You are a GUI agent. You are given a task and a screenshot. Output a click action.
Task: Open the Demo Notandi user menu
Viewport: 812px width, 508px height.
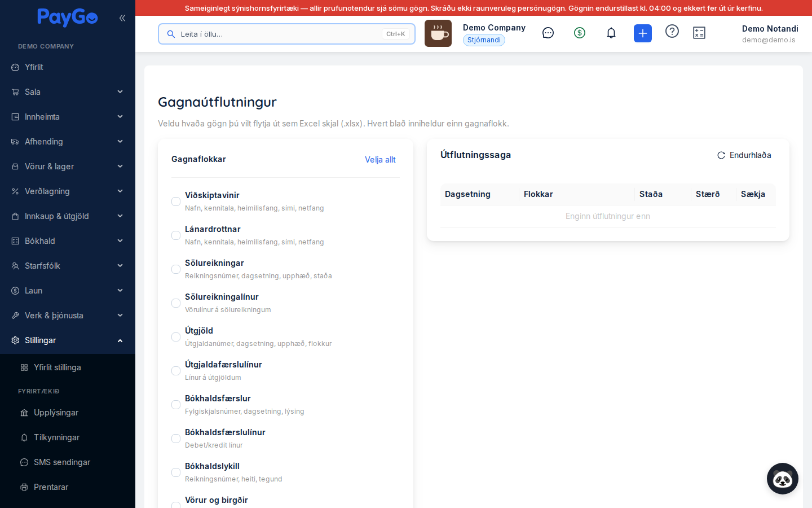[x=769, y=34]
